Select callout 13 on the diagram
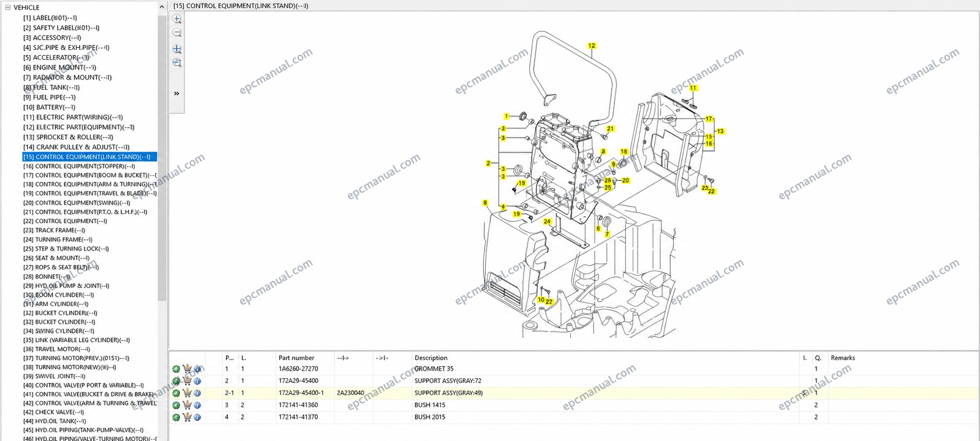 tap(720, 131)
